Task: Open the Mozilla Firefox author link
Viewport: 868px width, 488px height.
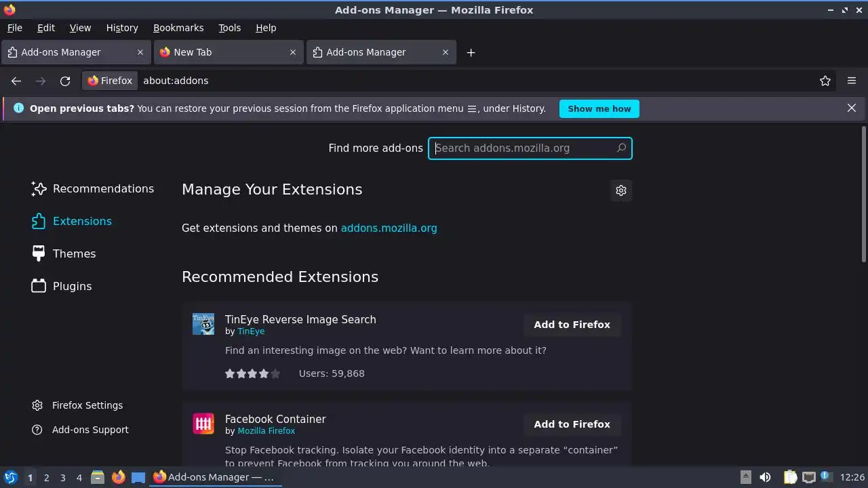Action: tap(266, 431)
